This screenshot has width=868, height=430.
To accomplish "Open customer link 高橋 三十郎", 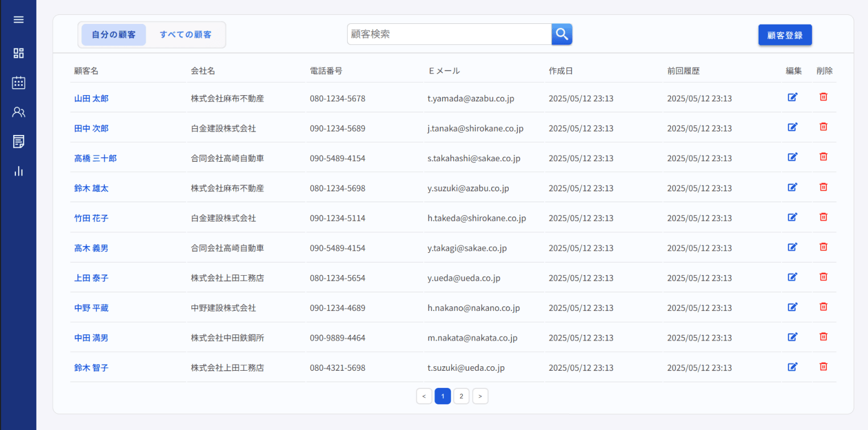I will pos(95,158).
